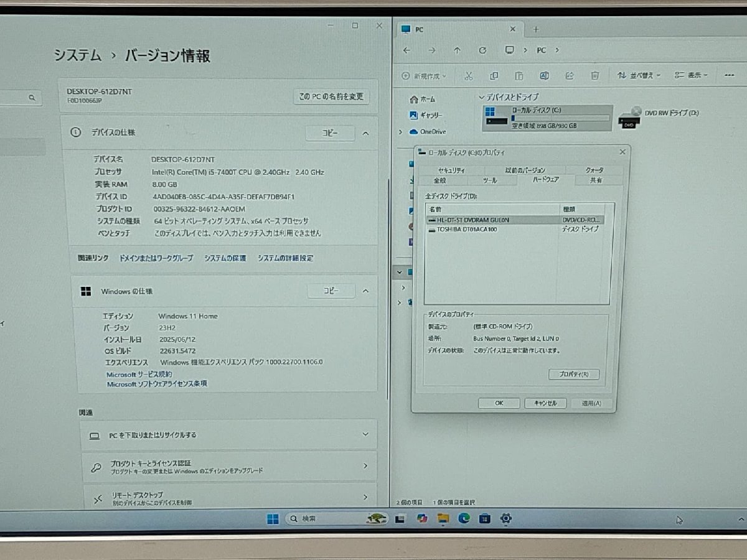Collapse the Windows の仕様 section
The width and height of the screenshot is (747, 560).
tap(366, 291)
